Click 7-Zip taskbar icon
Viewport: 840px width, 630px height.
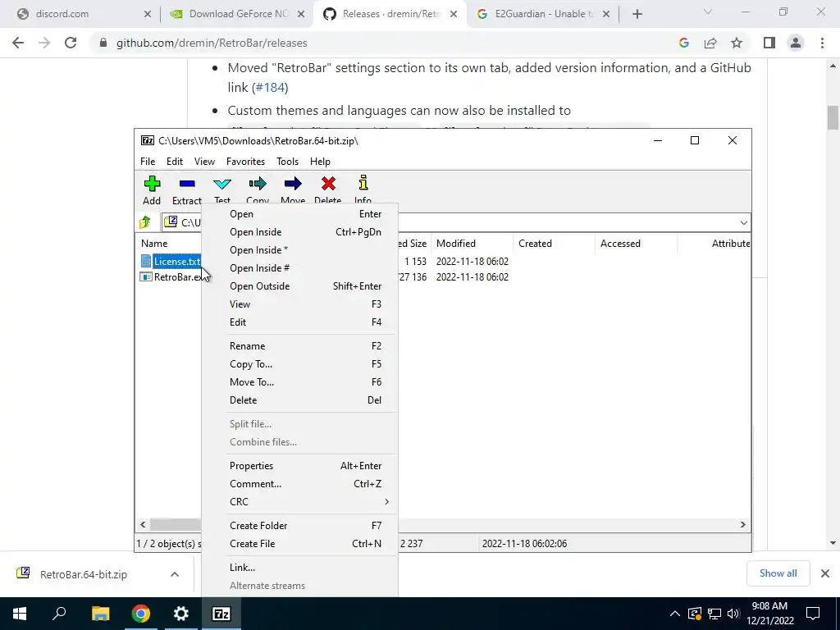[221, 614]
